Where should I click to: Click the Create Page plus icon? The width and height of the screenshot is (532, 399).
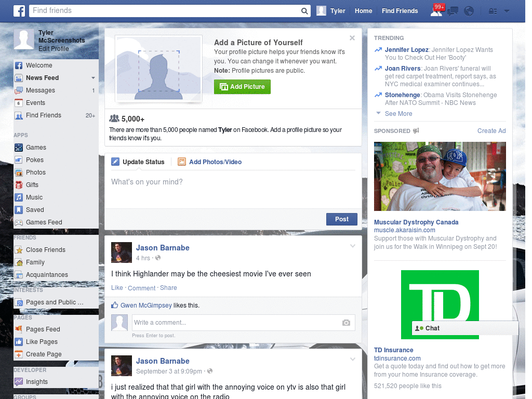point(19,354)
